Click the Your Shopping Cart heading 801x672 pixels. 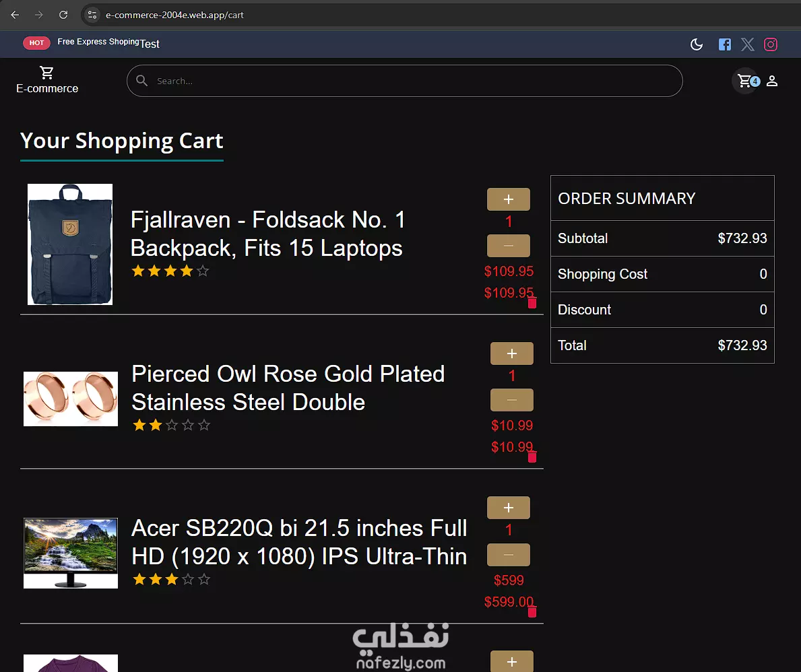click(x=121, y=141)
